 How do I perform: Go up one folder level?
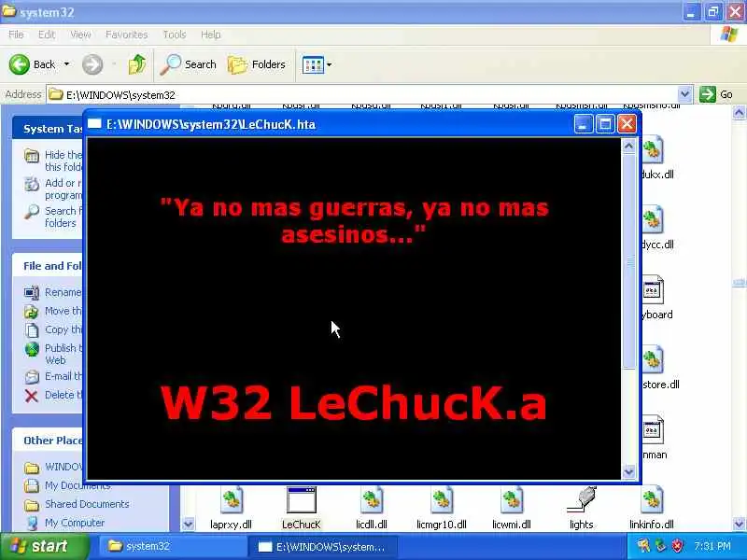point(136,64)
